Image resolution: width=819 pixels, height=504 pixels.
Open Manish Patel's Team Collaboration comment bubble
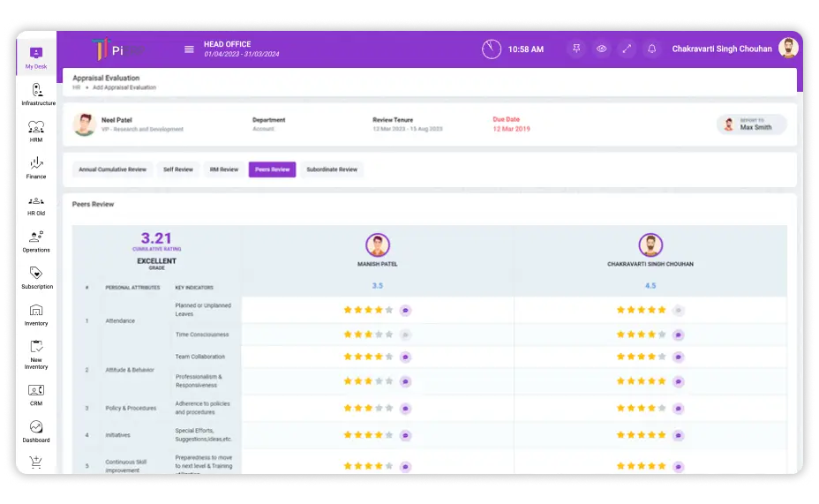(x=405, y=357)
